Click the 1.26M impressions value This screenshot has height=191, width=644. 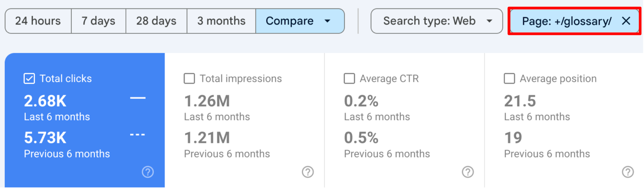(x=207, y=101)
